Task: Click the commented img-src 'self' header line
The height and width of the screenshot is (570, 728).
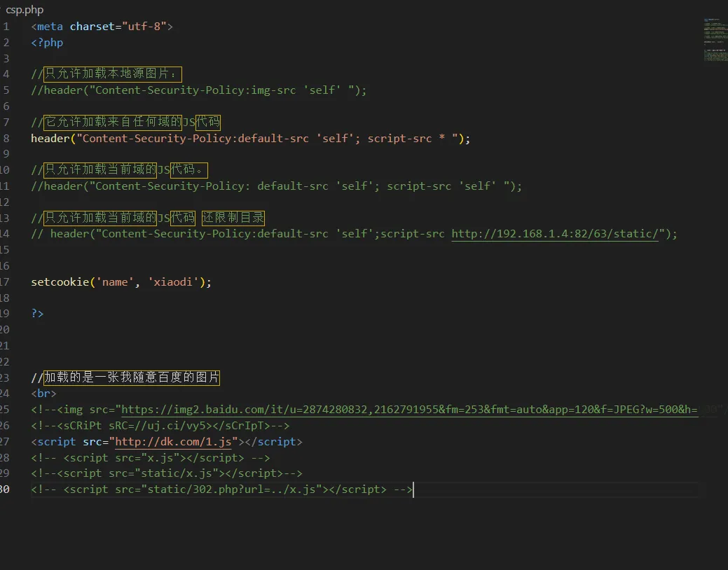Action: 199,90
